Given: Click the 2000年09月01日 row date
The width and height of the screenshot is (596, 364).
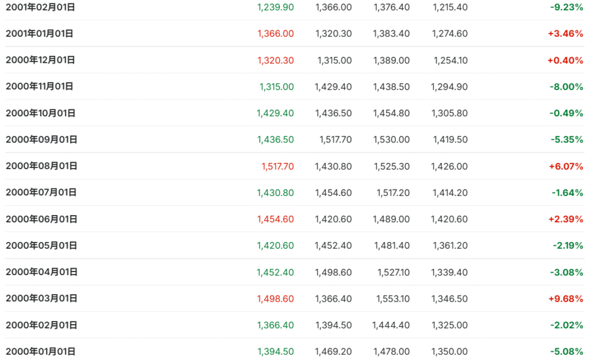Looking at the screenshot, I should tap(41, 140).
